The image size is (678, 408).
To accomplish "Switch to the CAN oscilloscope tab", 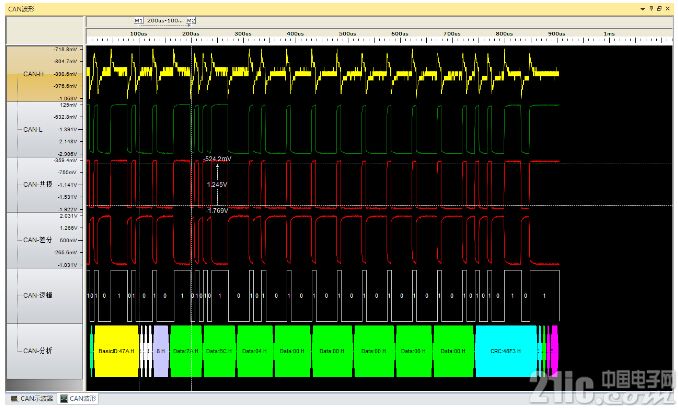I will tap(32, 398).
